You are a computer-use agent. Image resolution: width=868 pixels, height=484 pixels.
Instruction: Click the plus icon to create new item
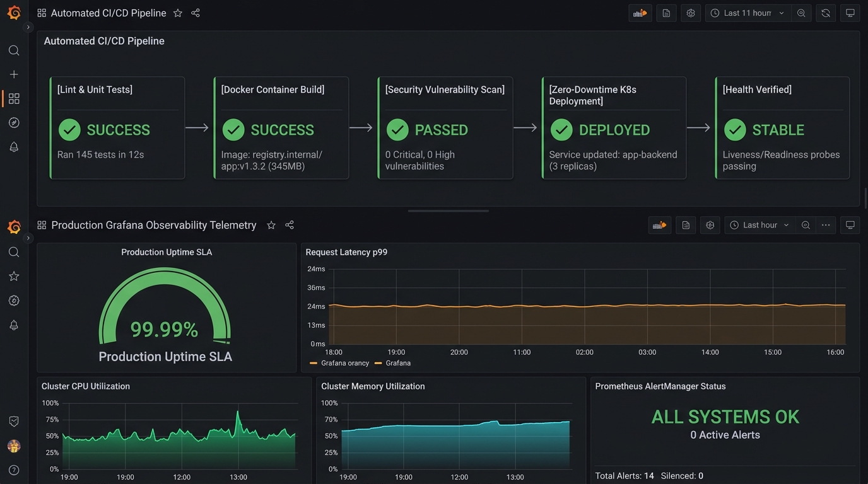[x=14, y=74]
